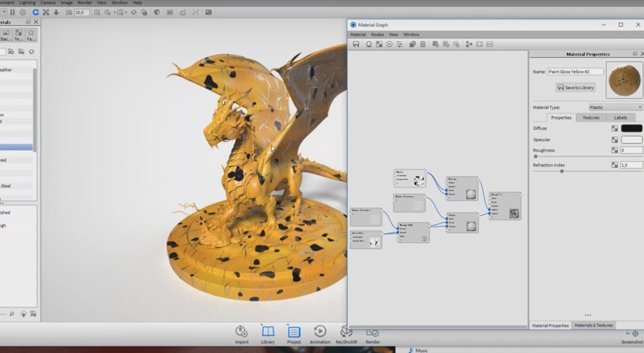Click the region render icon before 20,0 field
This screenshot has height=353, width=644.
[68, 12]
